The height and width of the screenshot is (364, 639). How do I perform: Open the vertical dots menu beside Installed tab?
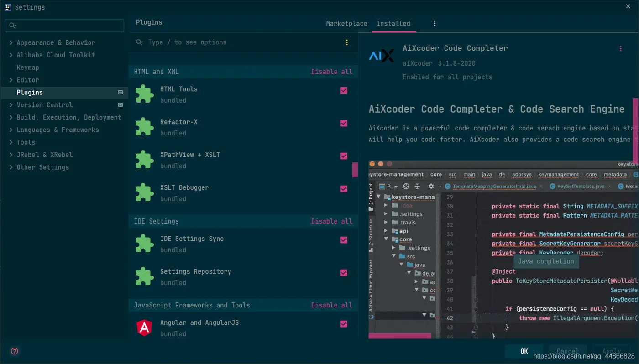(x=435, y=23)
